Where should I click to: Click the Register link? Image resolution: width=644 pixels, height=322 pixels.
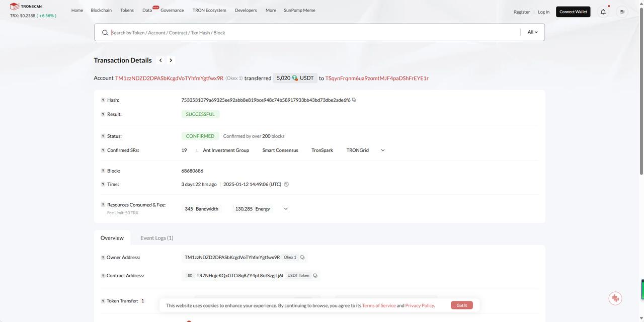(x=522, y=12)
